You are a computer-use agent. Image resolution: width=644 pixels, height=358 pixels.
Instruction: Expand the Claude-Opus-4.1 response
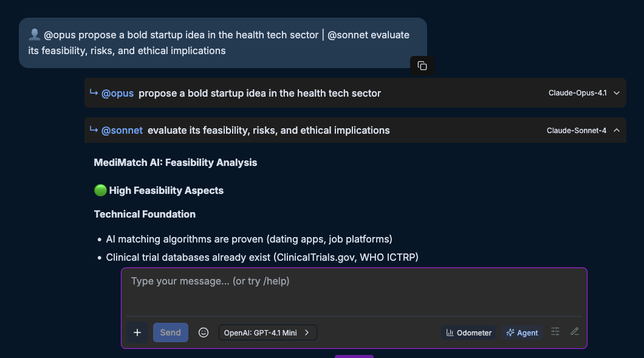(x=617, y=93)
